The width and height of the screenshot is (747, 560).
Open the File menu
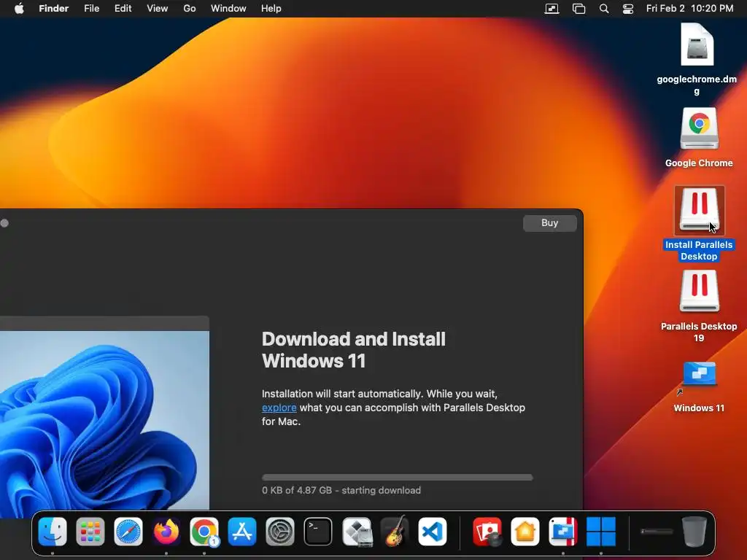tap(91, 9)
